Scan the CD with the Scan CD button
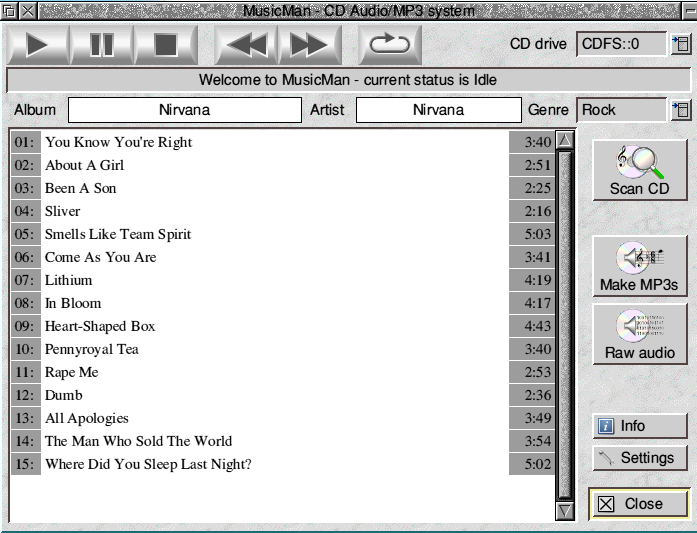Viewport: 697px width, 533px height. [x=640, y=170]
